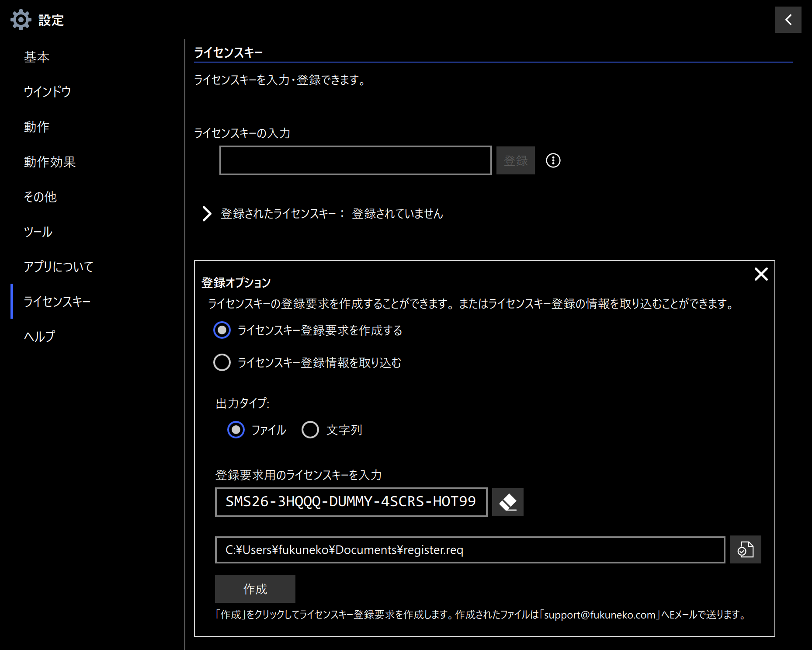The image size is (812, 650).
Task: Select ライセンスキー登録情報を取り込む radio
Action: click(x=222, y=362)
